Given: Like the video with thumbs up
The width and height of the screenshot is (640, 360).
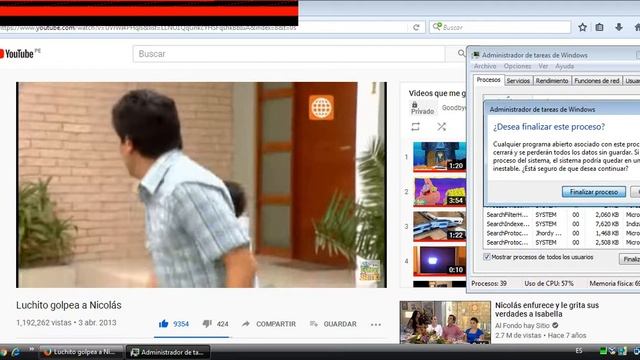Looking at the screenshot, I should pos(164,324).
